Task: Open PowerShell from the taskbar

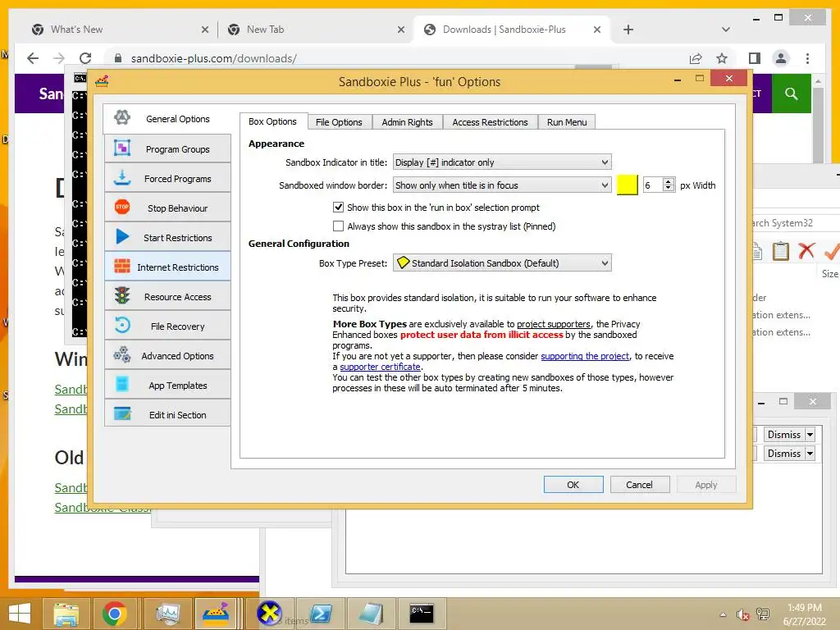Action: pos(321,614)
